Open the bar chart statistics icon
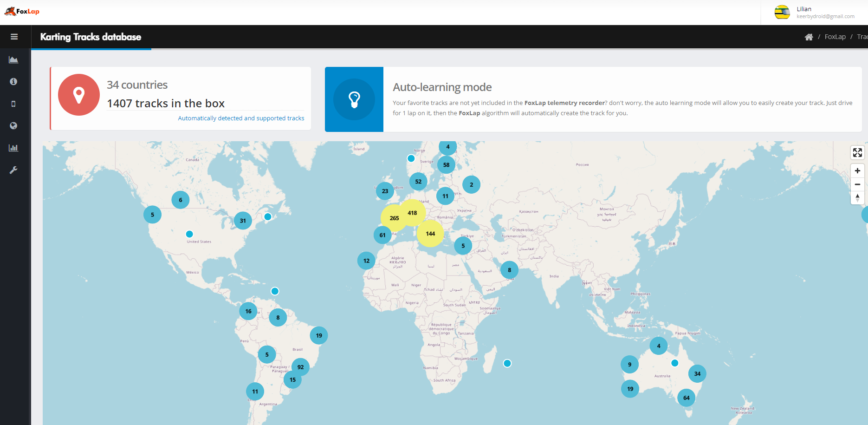 (13, 148)
